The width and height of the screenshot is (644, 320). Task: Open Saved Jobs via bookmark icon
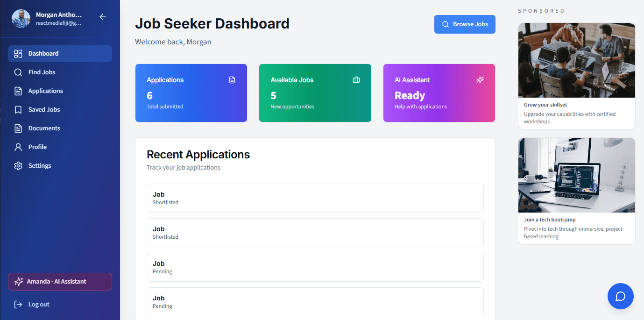point(19,109)
